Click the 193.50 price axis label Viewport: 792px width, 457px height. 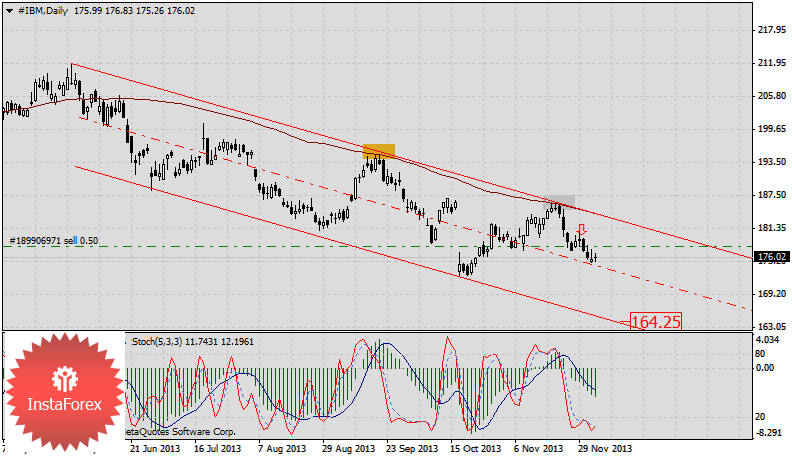click(x=770, y=162)
